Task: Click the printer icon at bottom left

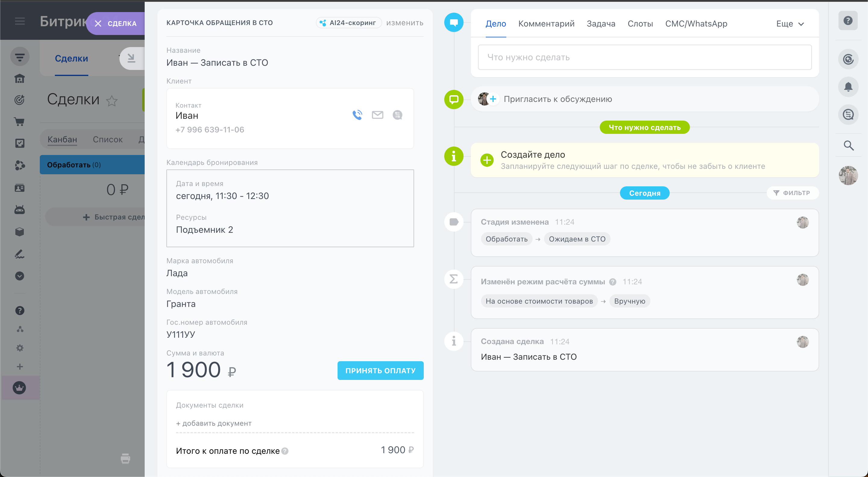Action: coord(125,459)
